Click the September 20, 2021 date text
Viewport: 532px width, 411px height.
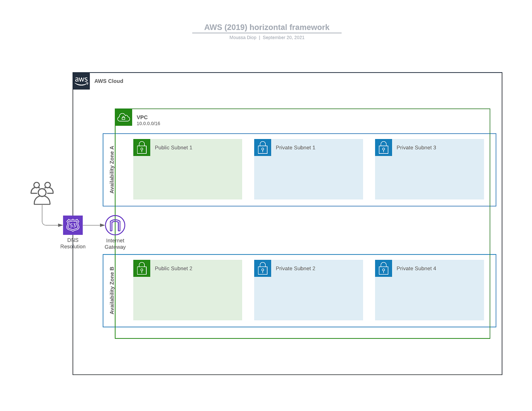(x=283, y=37)
